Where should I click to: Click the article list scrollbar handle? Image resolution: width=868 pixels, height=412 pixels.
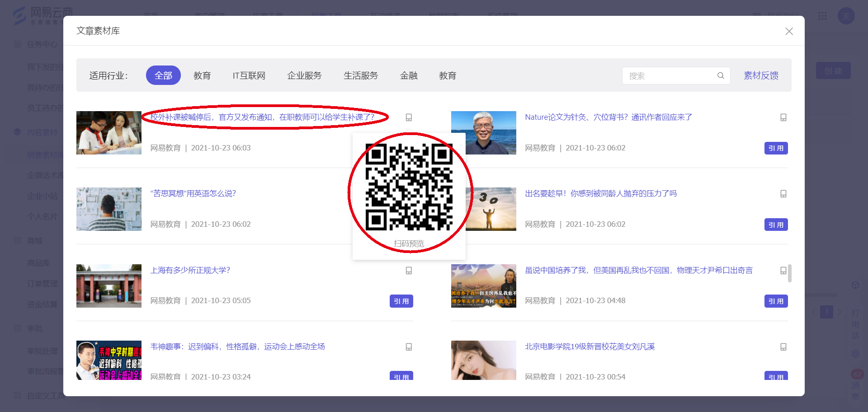click(790, 273)
